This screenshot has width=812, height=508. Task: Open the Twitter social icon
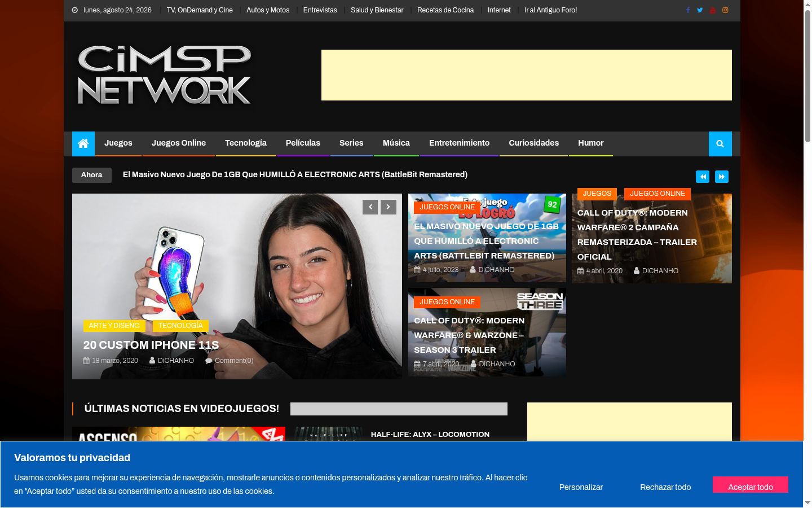[700, 10]
